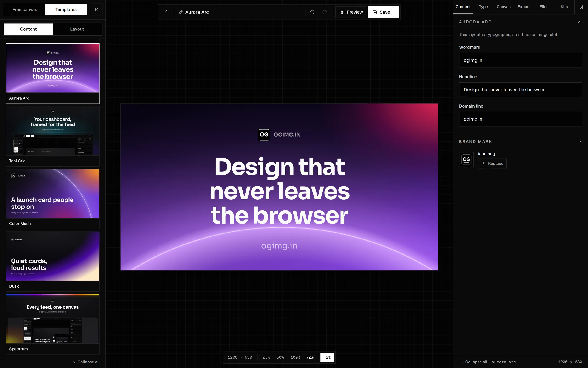This screenshot has height=368, width=588.
Task: Switch to Free canvas mode
Action: [25, 9]
